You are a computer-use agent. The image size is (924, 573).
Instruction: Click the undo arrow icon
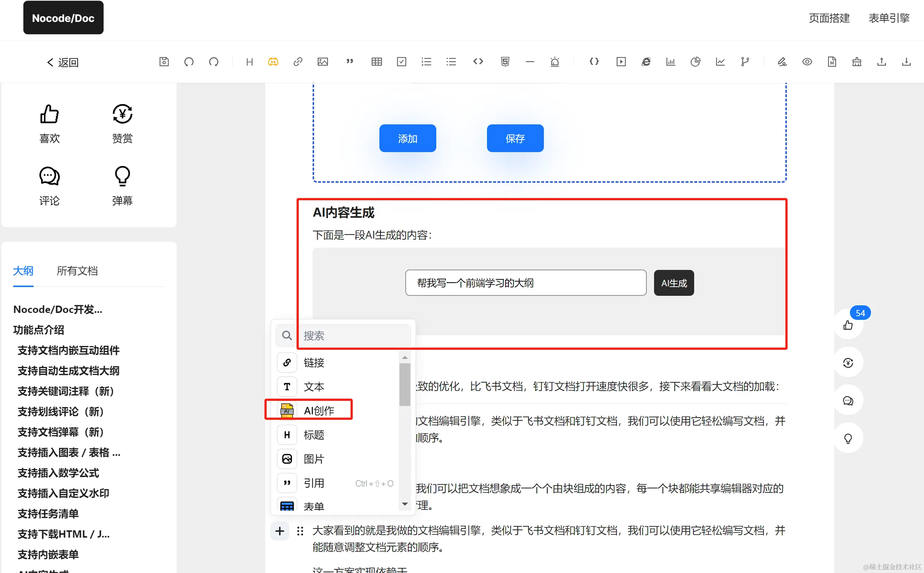pyautogui.click(x=189, y=62)
